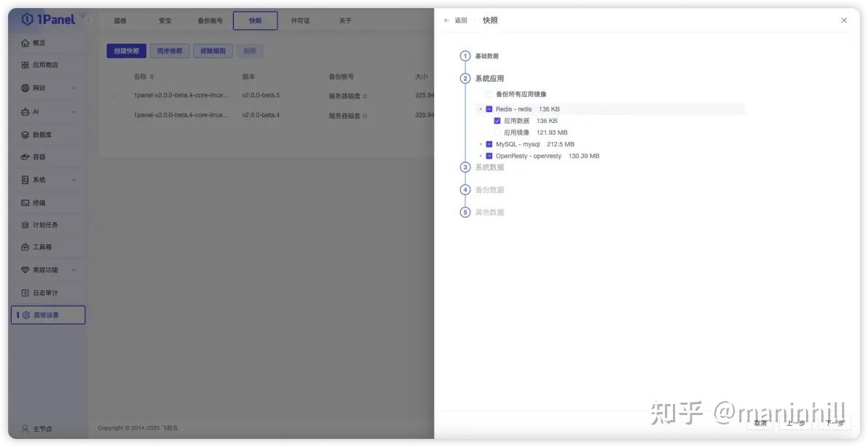Go to step 3 系统数据
The height and width of the screenshot is (447, 868).
pos(482,167)
